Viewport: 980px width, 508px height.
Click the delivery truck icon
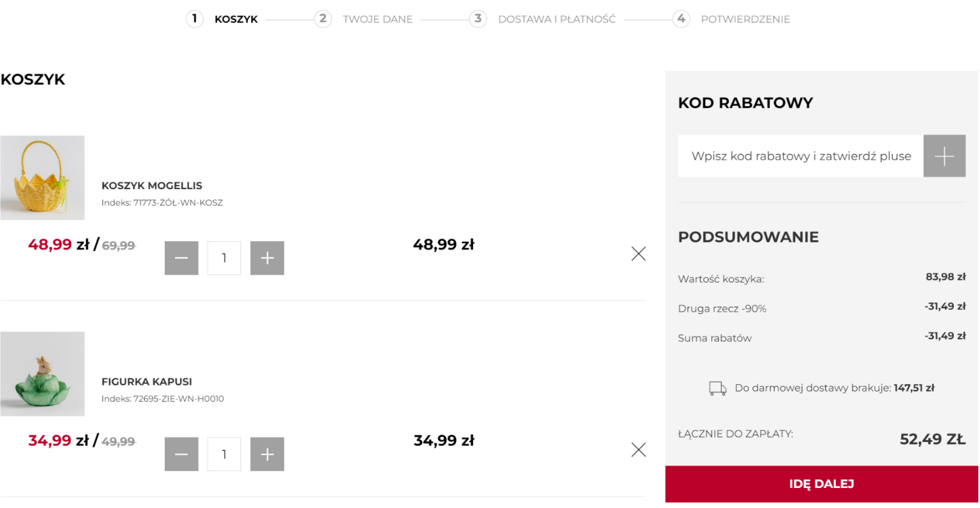(718, 389)
